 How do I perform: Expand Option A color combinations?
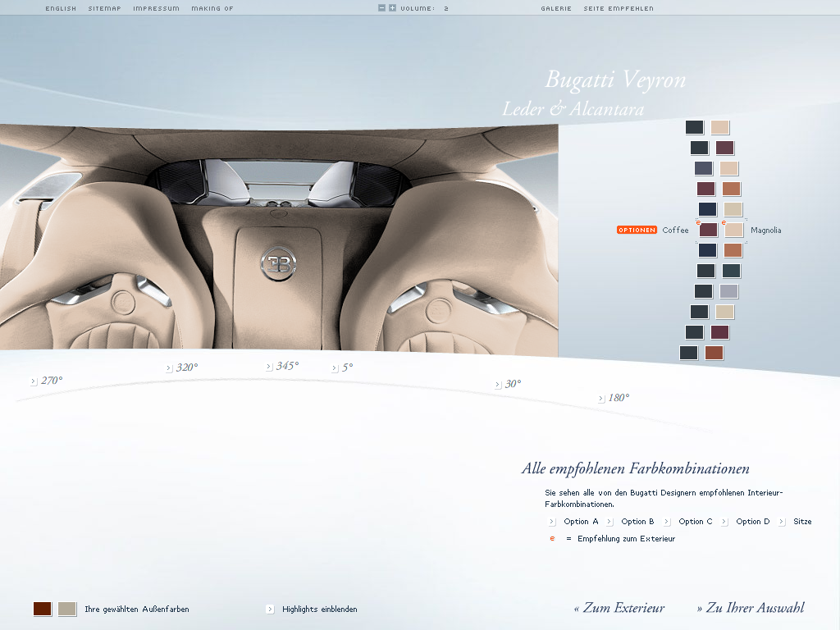point(552,522)
